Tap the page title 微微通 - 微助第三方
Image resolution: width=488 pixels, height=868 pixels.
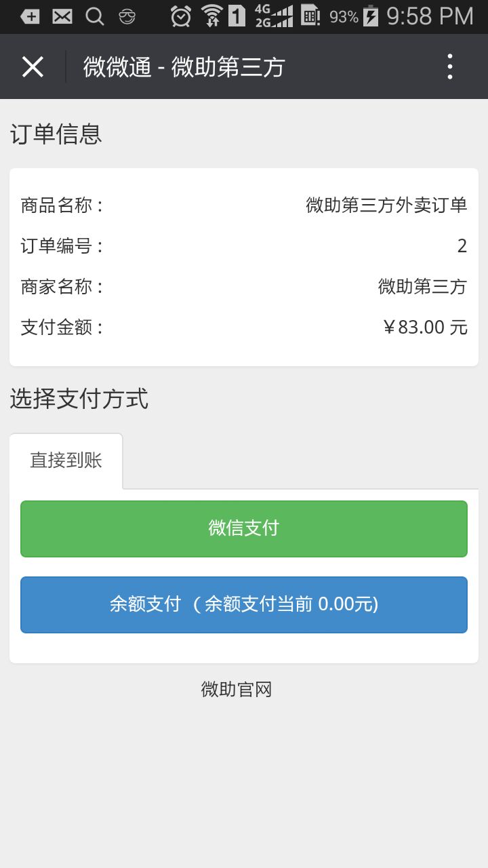(184, 67)
